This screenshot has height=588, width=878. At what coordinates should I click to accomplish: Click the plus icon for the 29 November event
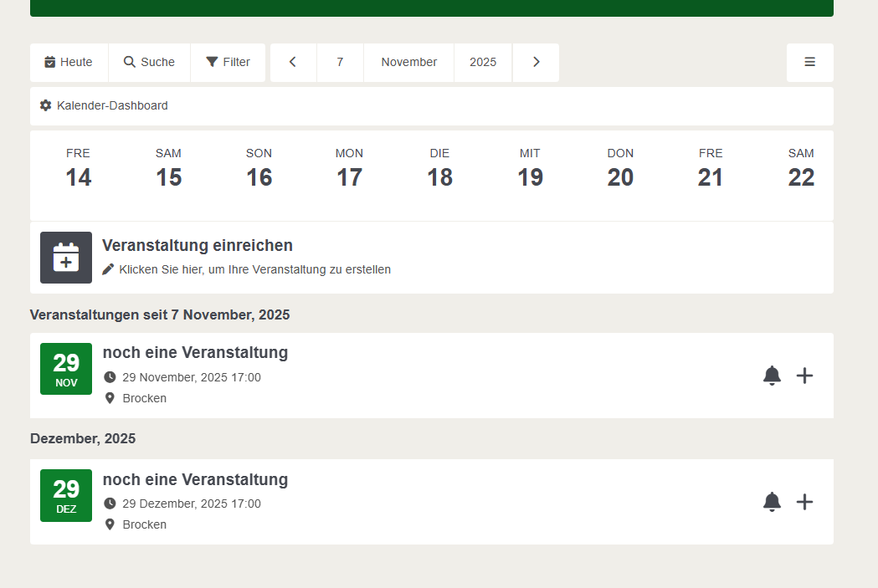pos(804,376)
